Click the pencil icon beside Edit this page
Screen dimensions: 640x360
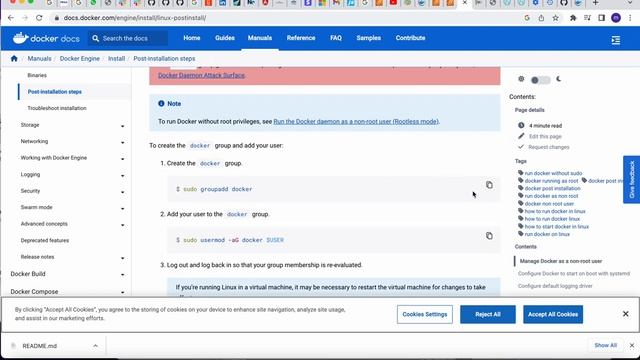tap(521, 136)
